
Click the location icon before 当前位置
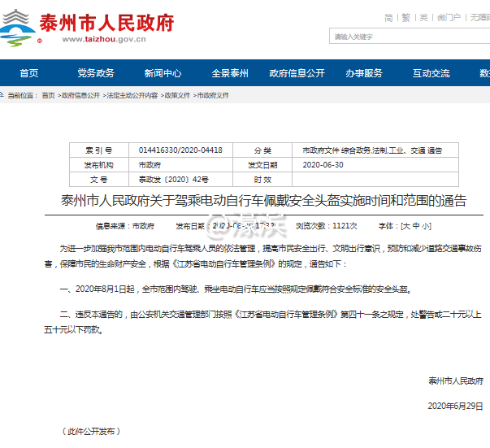click(x=2, y=95)
